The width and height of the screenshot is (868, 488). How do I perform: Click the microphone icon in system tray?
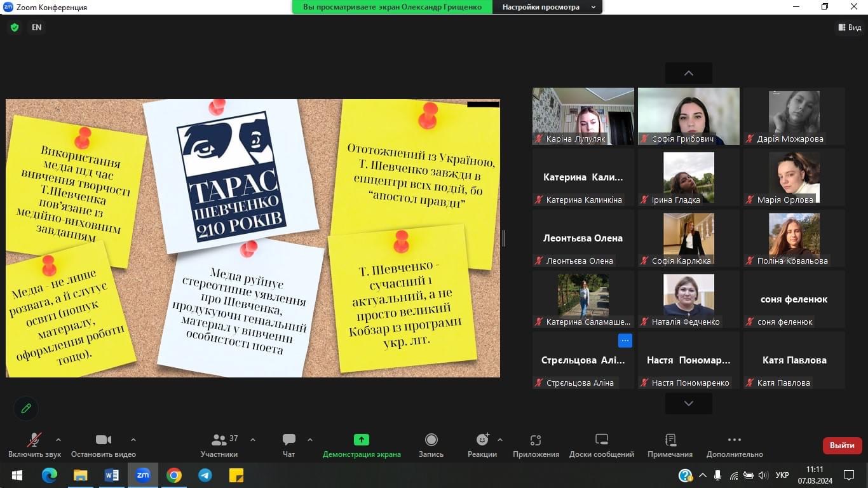pyautogui.click(x=718, y=475)
